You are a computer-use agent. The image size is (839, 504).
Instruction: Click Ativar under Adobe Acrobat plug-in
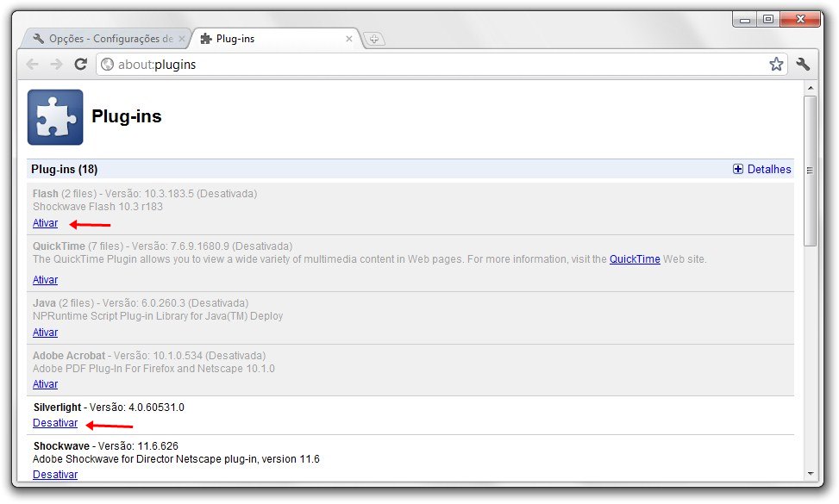[x=45, y=384]
